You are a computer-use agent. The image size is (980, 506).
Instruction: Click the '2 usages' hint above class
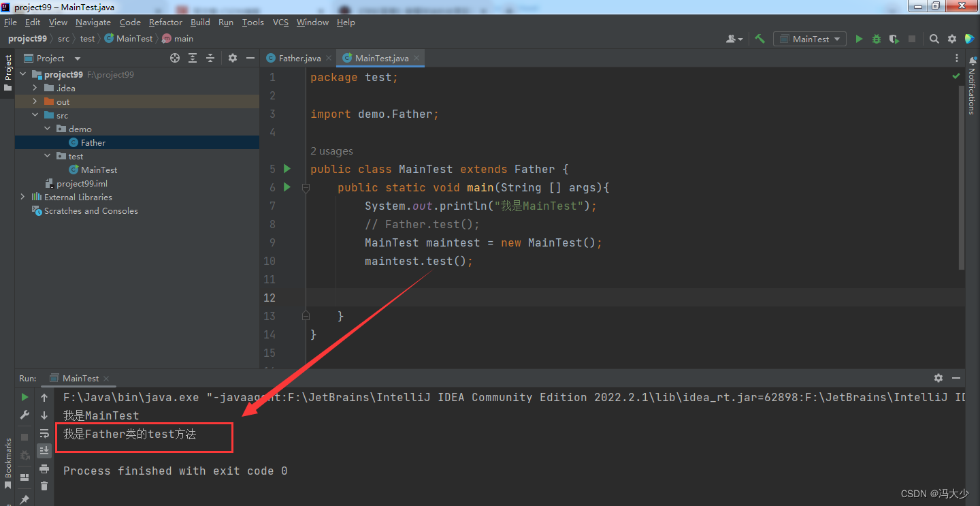(x=331, y=151)
